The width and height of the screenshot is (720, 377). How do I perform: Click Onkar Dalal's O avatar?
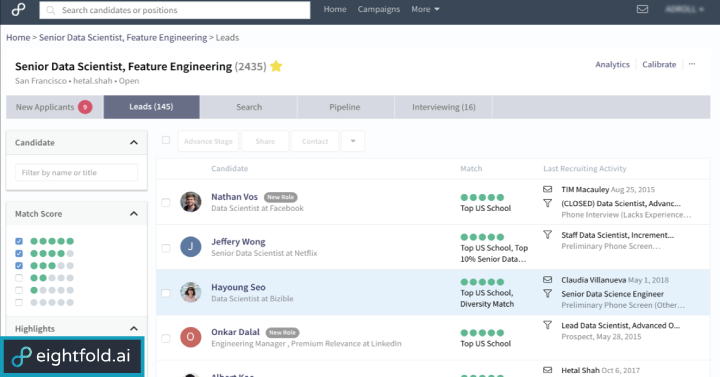coord(191,337)
